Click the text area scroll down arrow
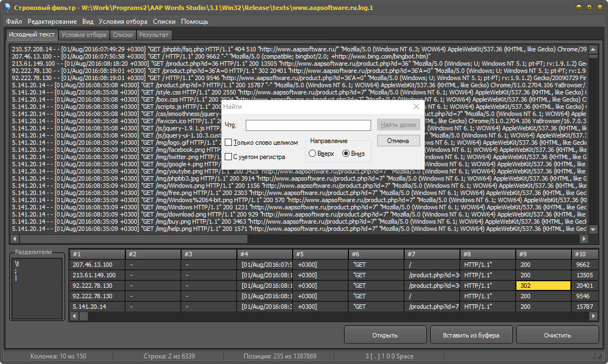Screen dimensions: 608x364 click(x=593, y=230)
